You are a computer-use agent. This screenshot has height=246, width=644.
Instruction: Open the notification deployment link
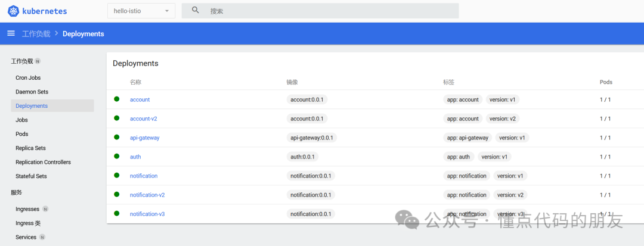144,176
